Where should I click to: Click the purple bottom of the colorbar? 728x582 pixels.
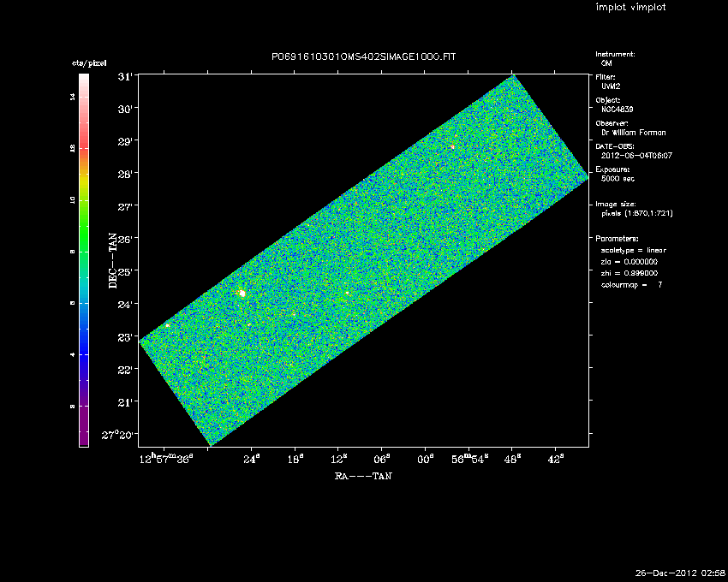click(x=84, y=427)
